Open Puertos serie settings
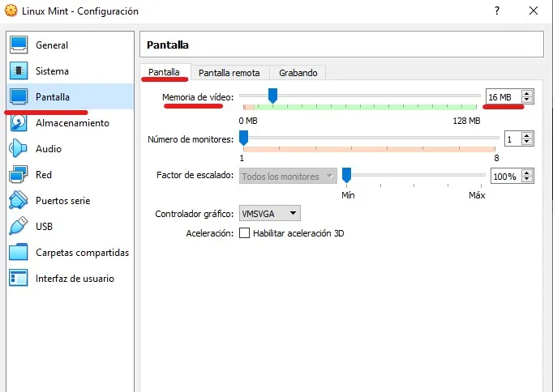The width and height of the screenshot is (553, 392). click(x=62, y=200)
